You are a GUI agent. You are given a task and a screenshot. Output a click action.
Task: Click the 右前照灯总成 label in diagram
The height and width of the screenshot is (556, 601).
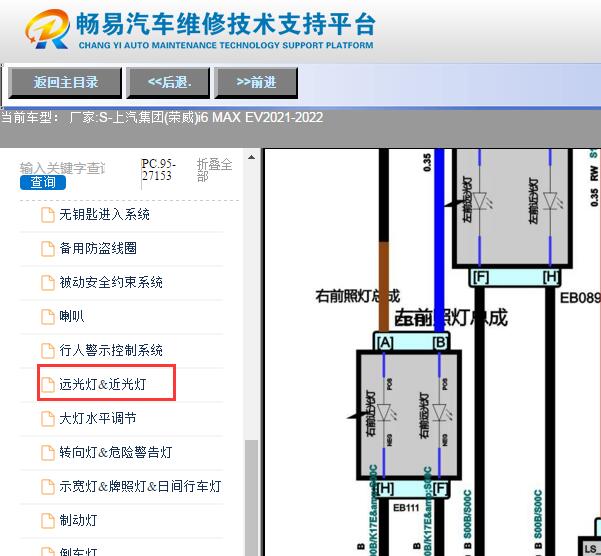pyautogui.click(x=357, y=296)
